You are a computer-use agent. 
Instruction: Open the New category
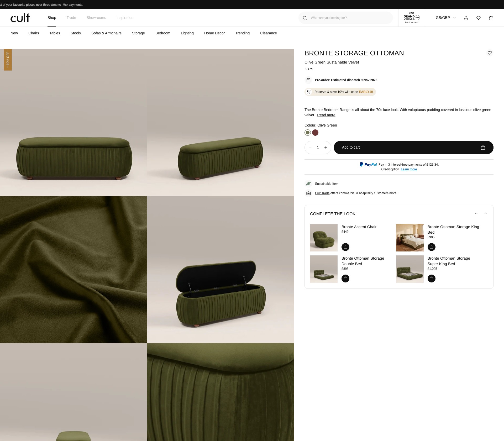[x=14, y=33]
